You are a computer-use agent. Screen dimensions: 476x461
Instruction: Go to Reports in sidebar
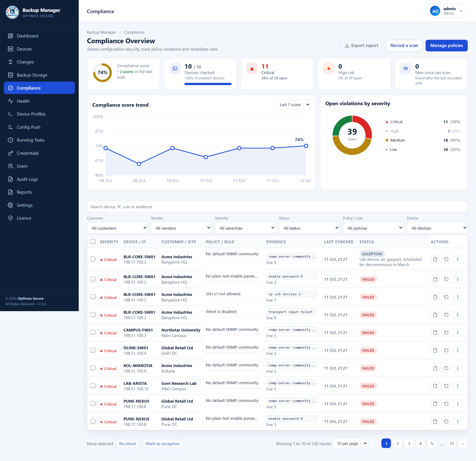[39, 192]
